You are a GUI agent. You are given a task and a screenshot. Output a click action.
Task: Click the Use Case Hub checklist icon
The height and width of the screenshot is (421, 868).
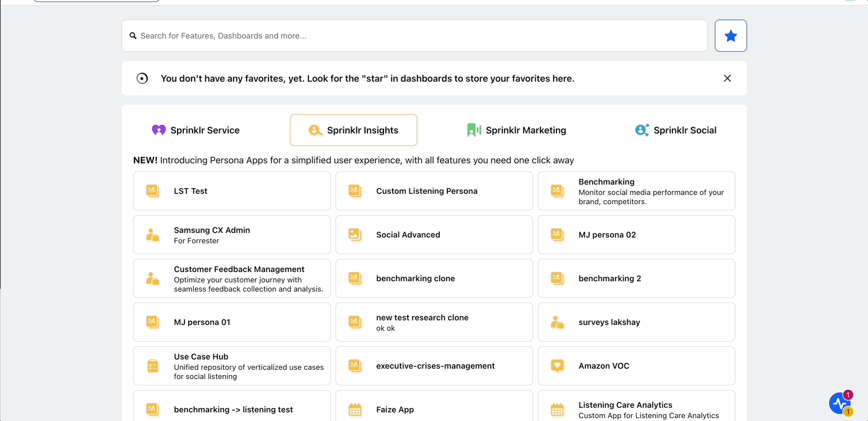(x=152, y=366)
